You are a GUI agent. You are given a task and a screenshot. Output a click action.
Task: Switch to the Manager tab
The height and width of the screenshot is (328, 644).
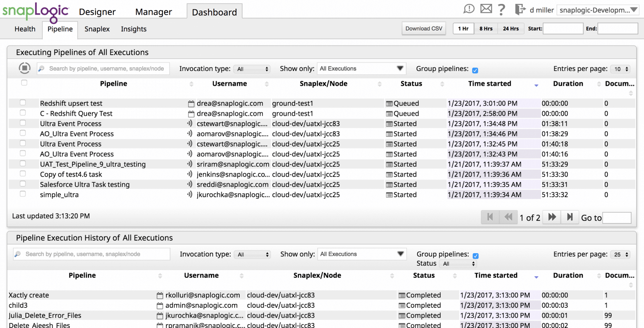[154, 12]
